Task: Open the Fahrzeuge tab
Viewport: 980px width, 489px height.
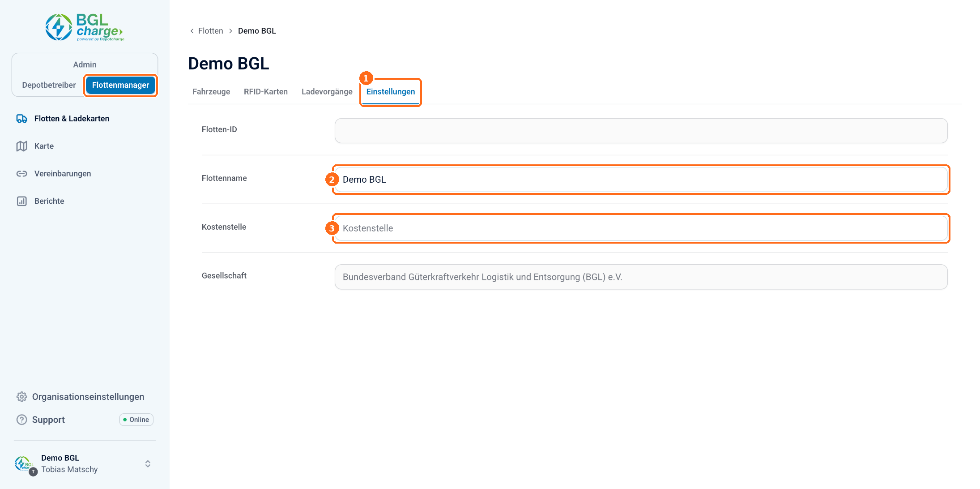Action: pos(211,92)
